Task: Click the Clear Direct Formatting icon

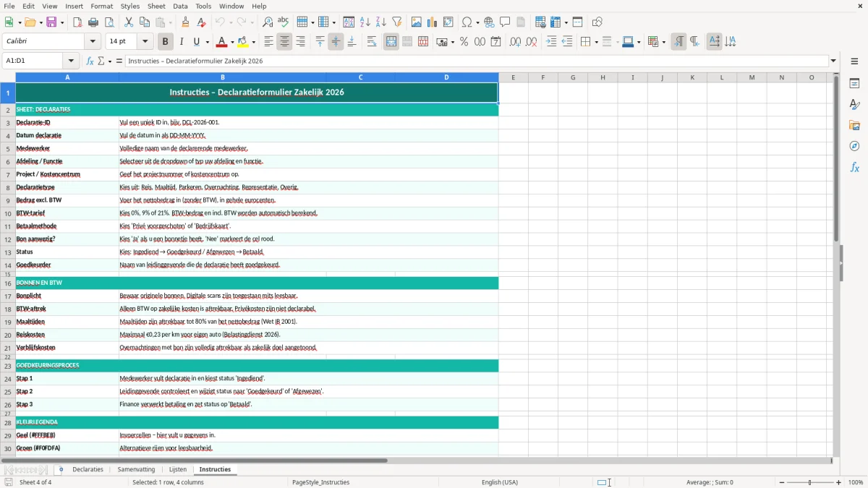Action: coord(202,22)
